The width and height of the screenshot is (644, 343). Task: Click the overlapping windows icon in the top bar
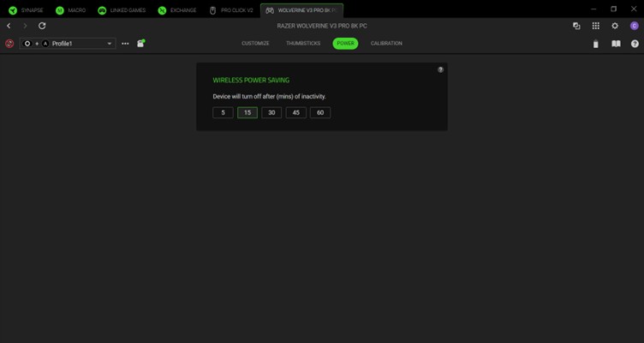576,26
